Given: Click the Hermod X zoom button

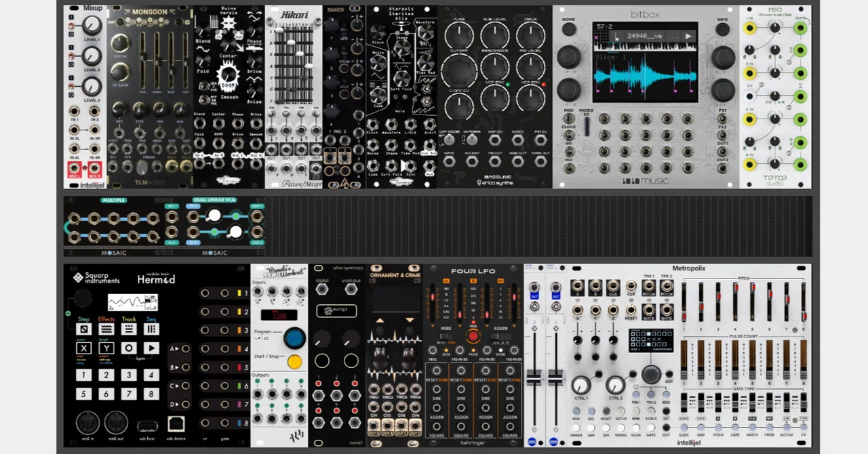Looking at the screenshot, I should click(83, 348).
